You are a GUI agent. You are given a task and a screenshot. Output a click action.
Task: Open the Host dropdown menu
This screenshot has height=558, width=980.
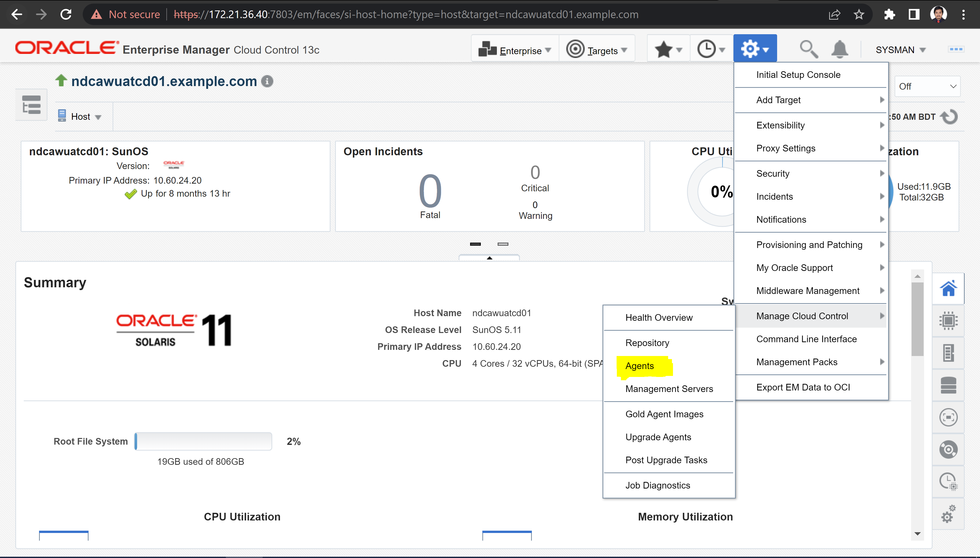[80, 116]
